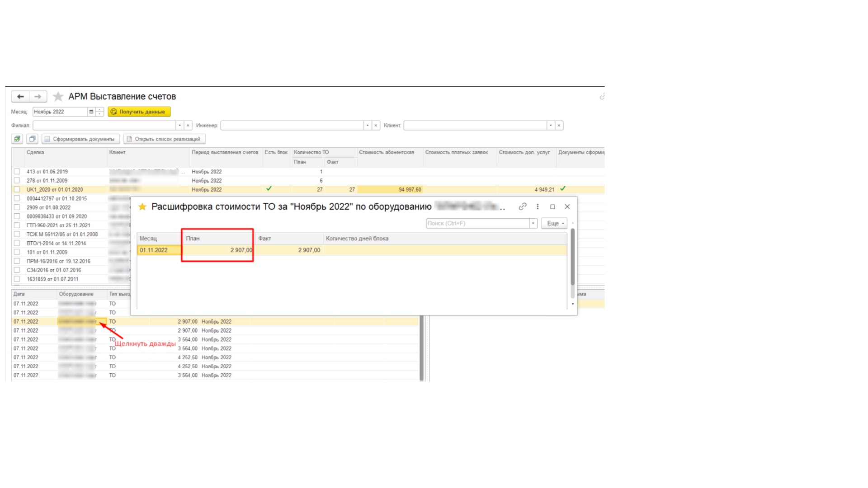Image resolution: width=868 pixels, height=488 pixels.
Task: Select Факт value 2 907,00 in dialog
Action: [x=289, y=250]
